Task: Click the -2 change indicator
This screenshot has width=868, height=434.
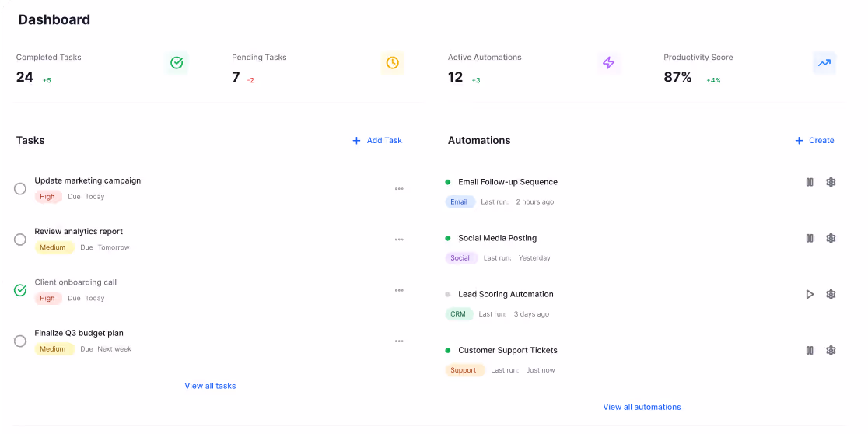Action: click(x=250, y=80)
